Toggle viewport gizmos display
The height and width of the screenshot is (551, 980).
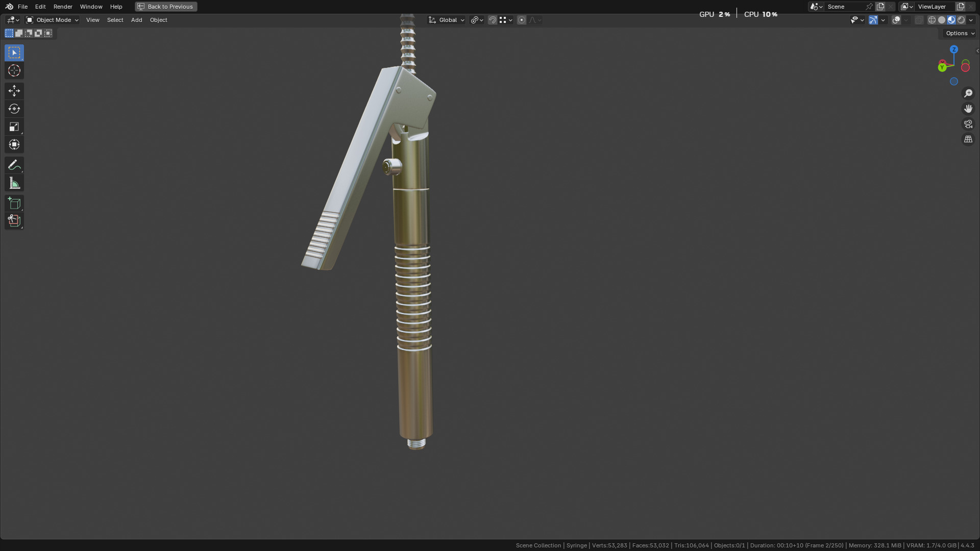pos(873,20)
